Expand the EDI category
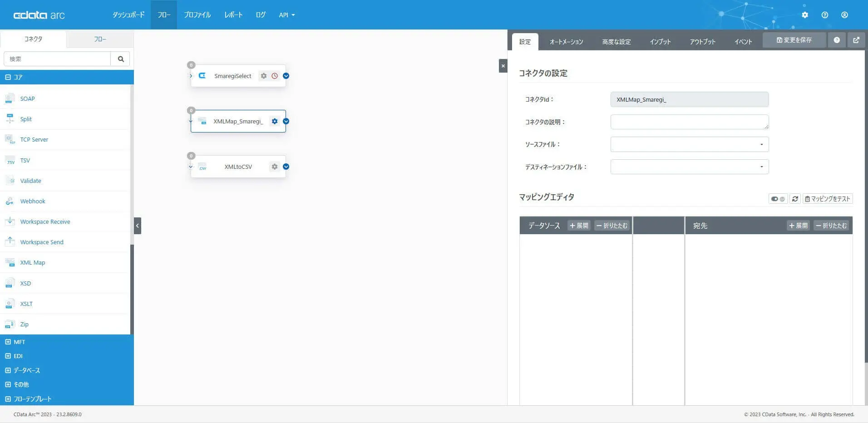 pyautogui.click(x=8, y=356)
